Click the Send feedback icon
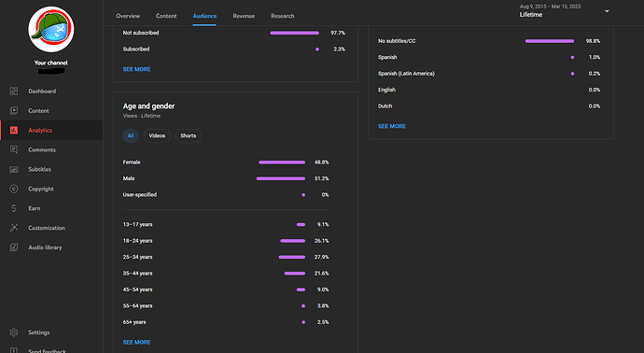Viewport: 644px width, 353px height. (14, 350)
